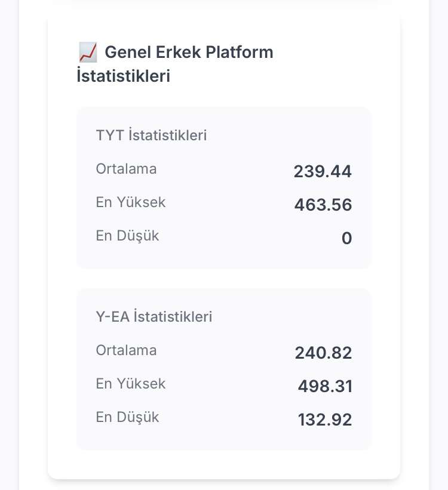This screenshot has height=490, width=448.
Task: Select the Y-EA Ortalama label
Action: [x=126, y=350]
